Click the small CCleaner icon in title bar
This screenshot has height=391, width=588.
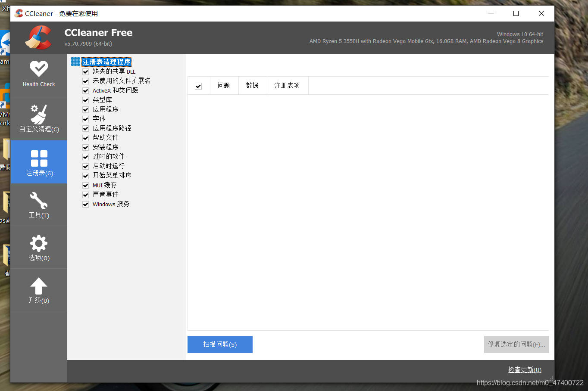click(19, 13)
